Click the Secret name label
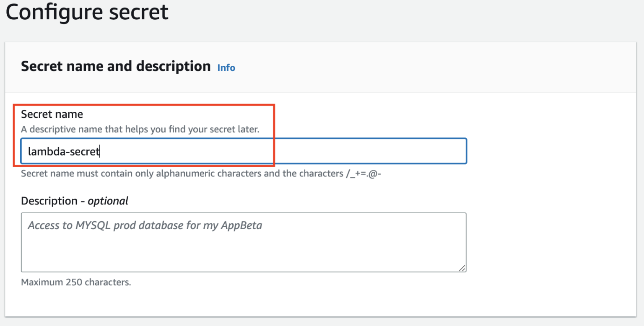The width and height of the screenshot is (644, 326). coord(52,114)
